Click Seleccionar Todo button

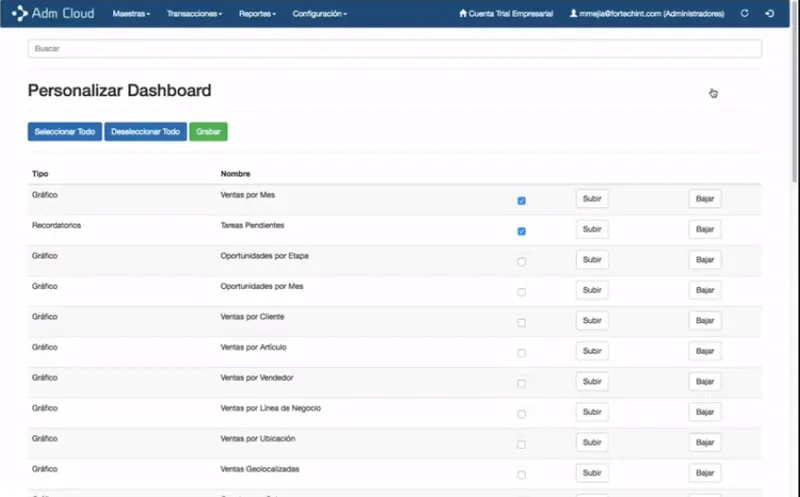tap(65, 132)
